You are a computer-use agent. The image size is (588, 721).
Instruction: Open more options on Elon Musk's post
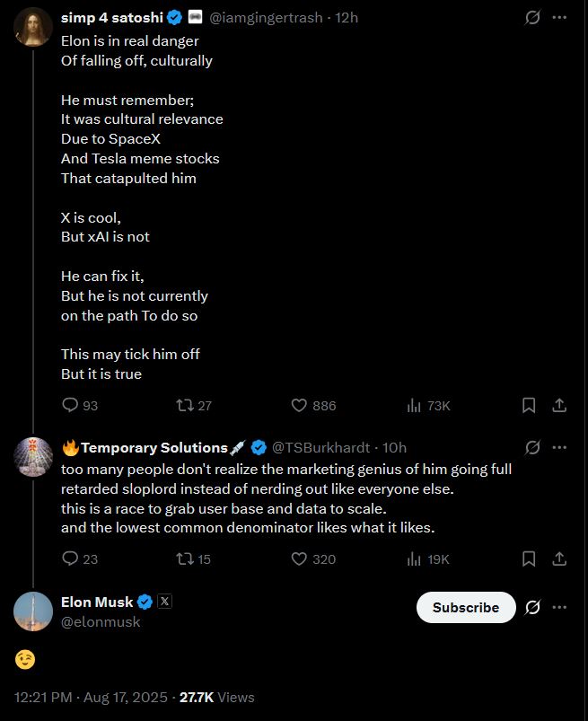559,608
